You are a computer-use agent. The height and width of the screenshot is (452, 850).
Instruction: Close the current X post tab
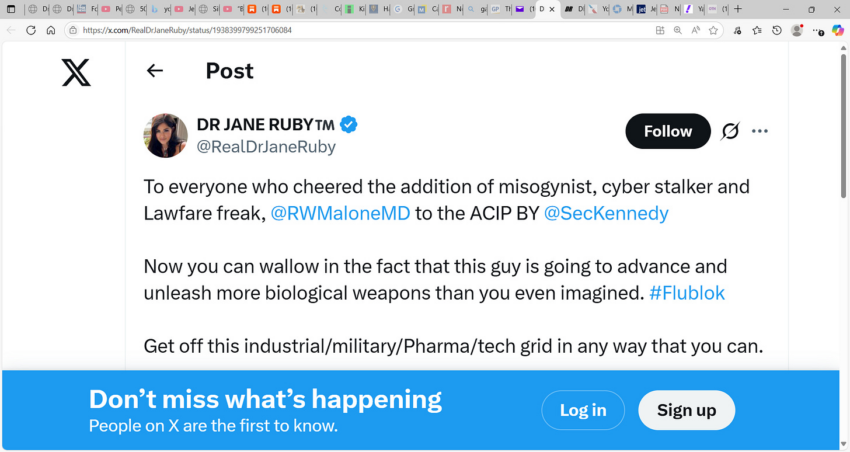[552, 9]
